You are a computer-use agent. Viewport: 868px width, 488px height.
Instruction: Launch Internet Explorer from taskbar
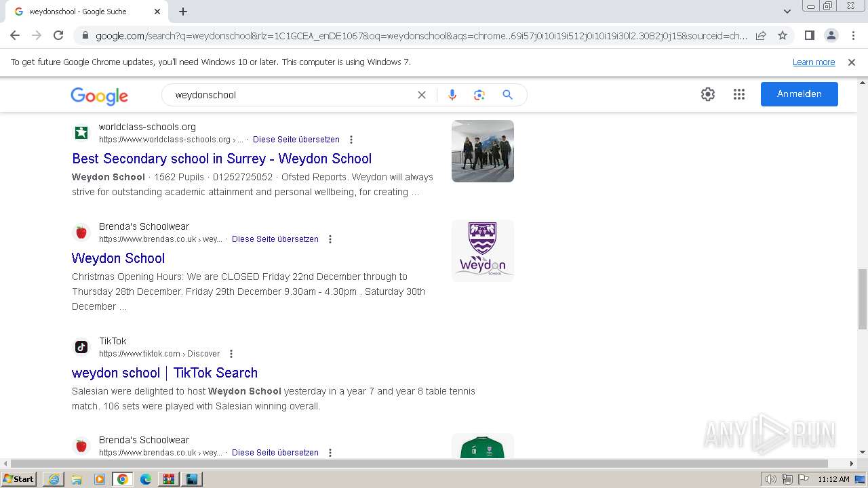click(x=53, y=479)
